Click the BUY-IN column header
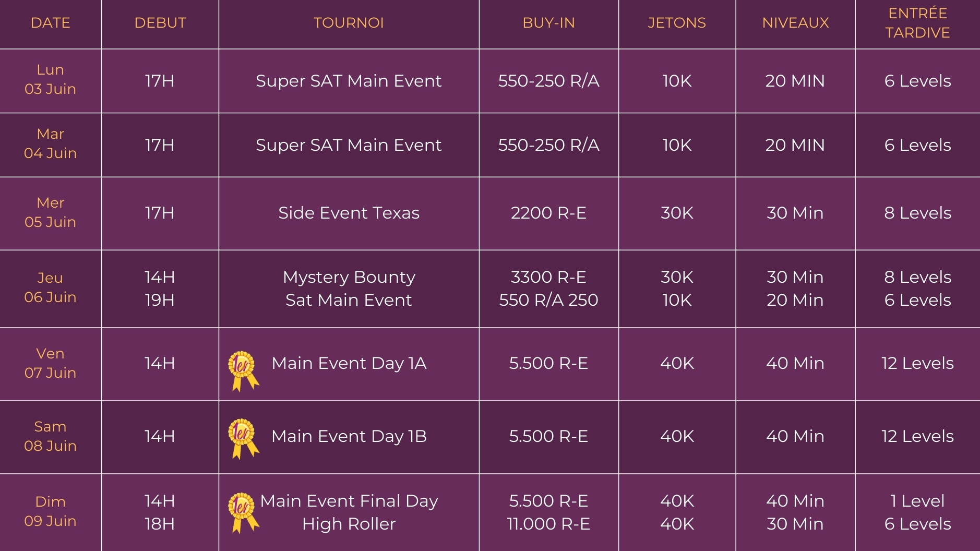The height and width of the screenshot is (551, 980). 548,23
